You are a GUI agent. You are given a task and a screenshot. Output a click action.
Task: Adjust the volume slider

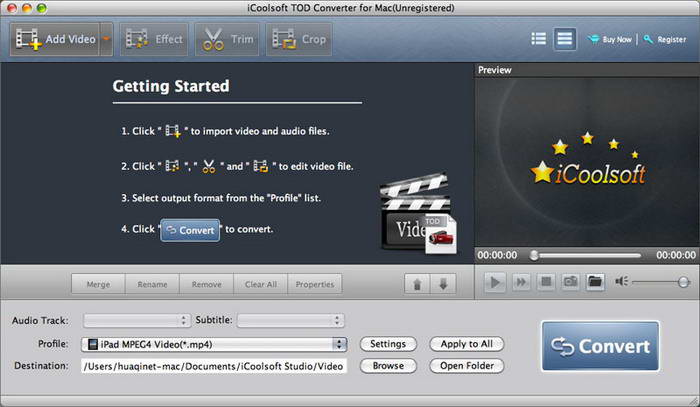661,282
